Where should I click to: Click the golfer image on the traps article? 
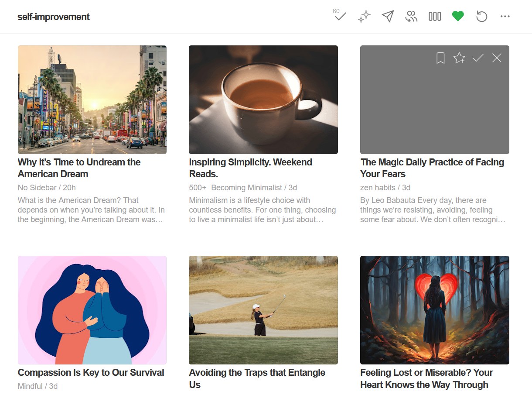coord(263,310)
